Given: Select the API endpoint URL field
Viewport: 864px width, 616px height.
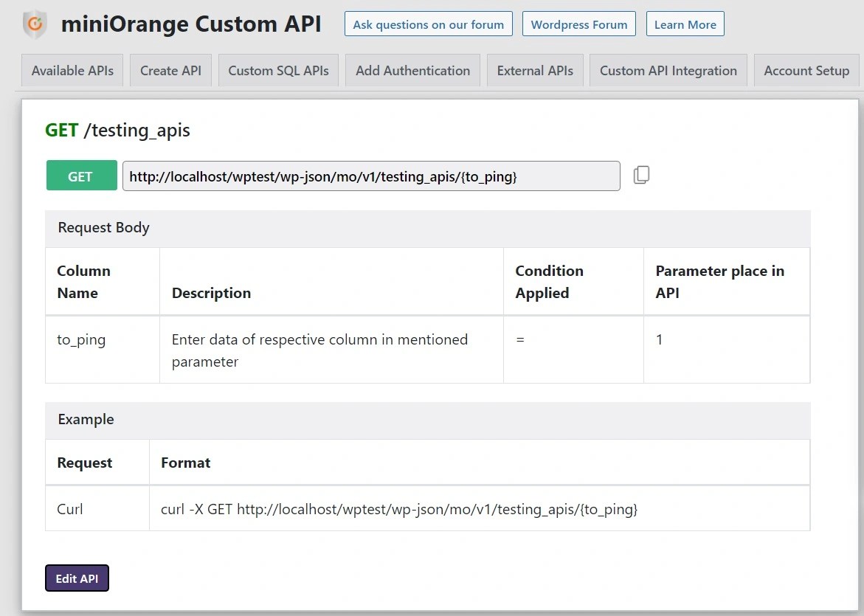Looking at the screenshot, I should pyautogui.click(x=371, y=176).
